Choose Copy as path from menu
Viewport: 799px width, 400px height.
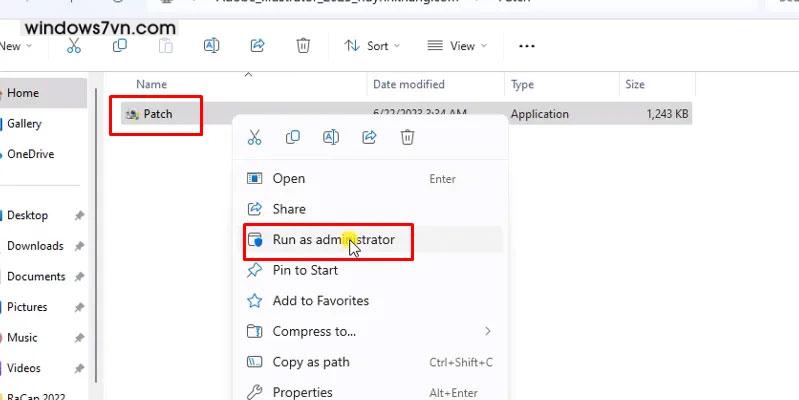coord(311,362)
